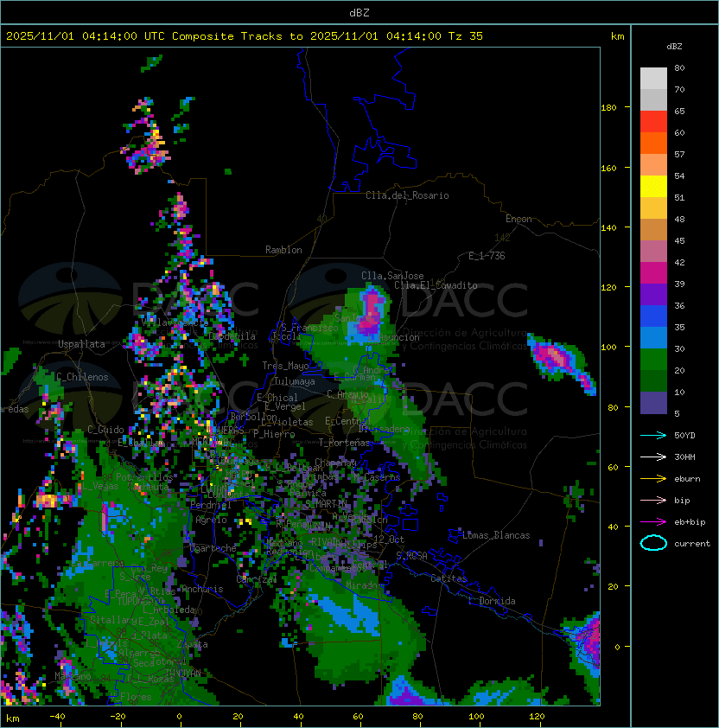
Task: Click the 'Uspallata' map label
Action: (x=81, y=344)
